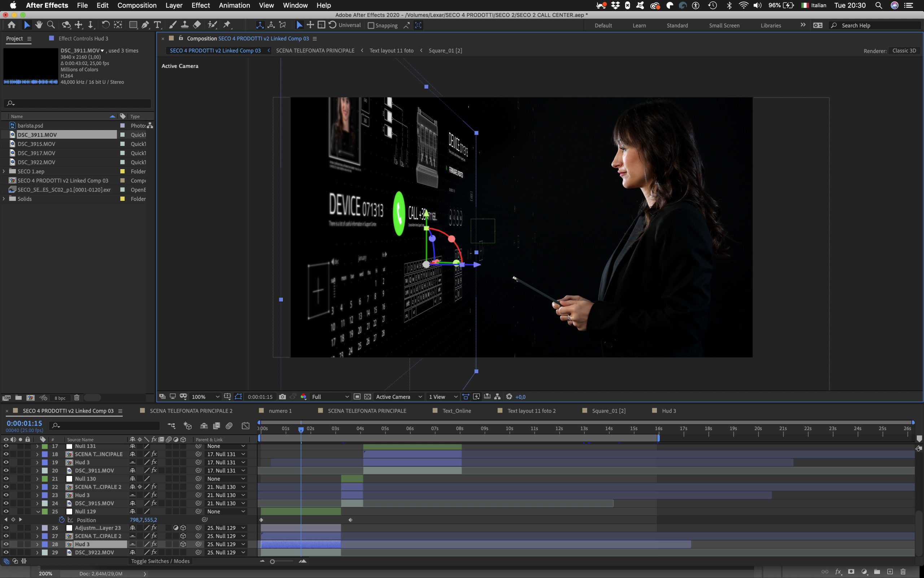Collapse the Null 129 layer properties

click(x=38, y=512)
